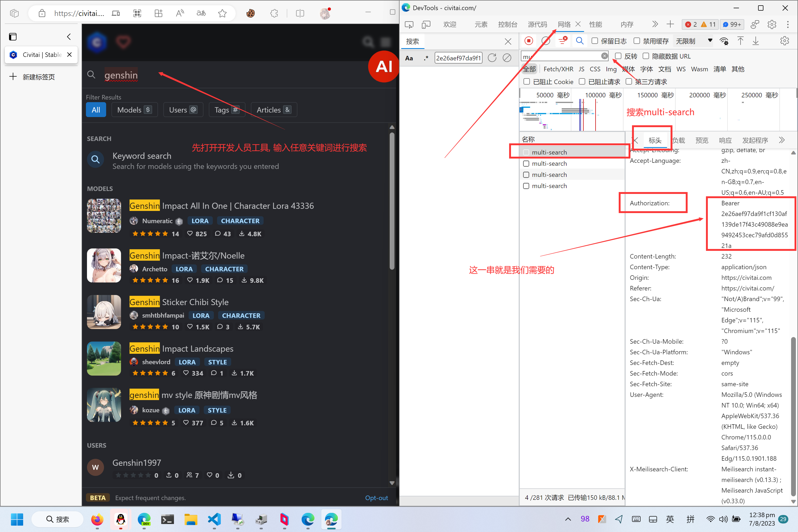The width and height of the screenshot is (798, 532).
Task: Check the 反转 filter checkbox
Action: tap(618, 56)
